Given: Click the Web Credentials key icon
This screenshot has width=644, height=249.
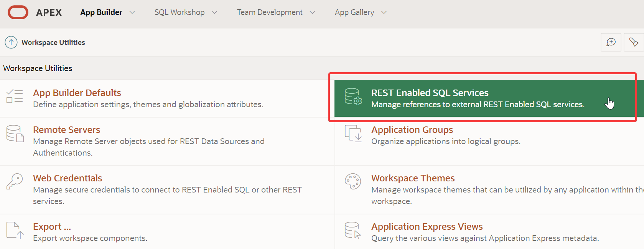Looking at the screenshot, I should [15, 181].
